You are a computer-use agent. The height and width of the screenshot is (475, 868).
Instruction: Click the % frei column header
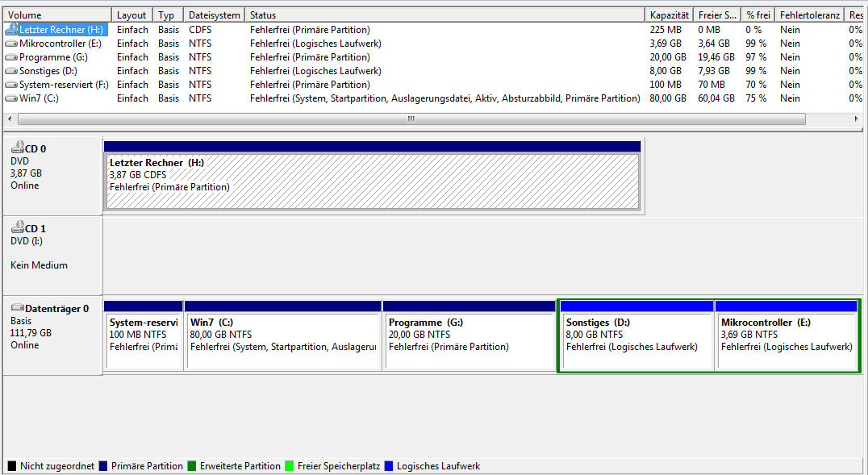(x=757, y=15)
